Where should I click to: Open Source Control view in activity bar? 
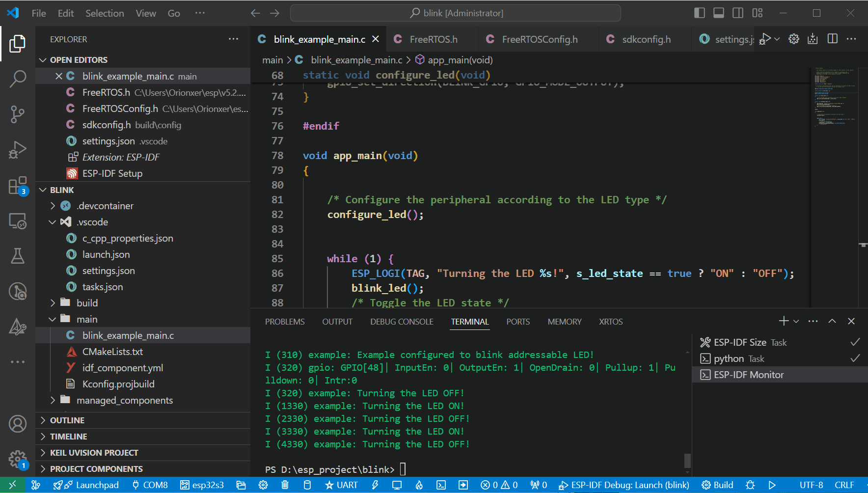[18, 114]
